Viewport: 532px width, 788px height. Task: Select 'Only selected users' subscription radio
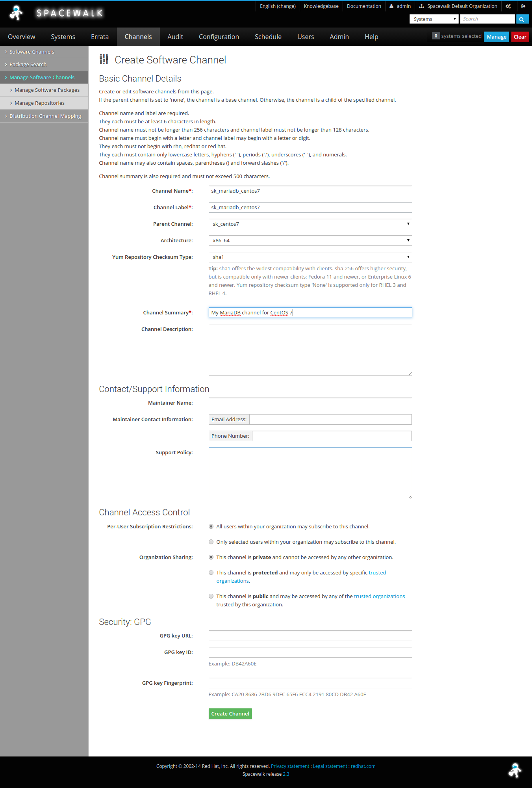(211, 542)
